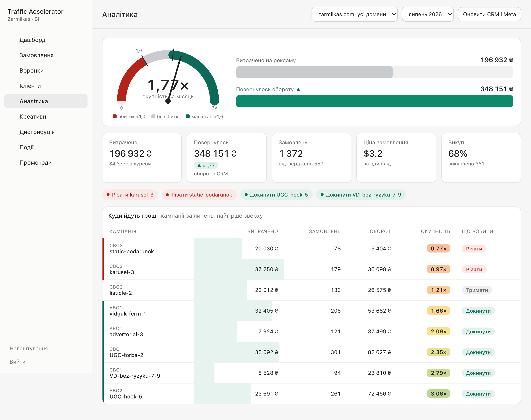The width and height of the screenshot is (531, 420).
Task: Click the Вийти link
Action: (x=17, y=362)
